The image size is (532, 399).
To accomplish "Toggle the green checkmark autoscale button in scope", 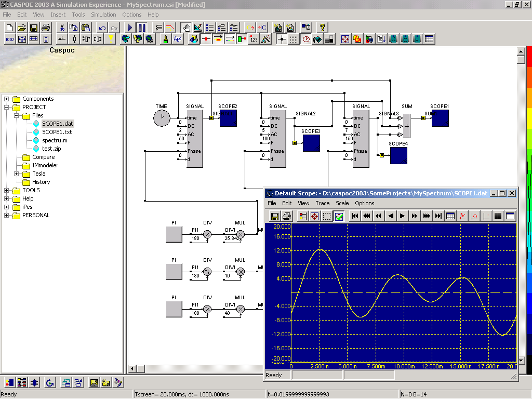I will point(339,216).
